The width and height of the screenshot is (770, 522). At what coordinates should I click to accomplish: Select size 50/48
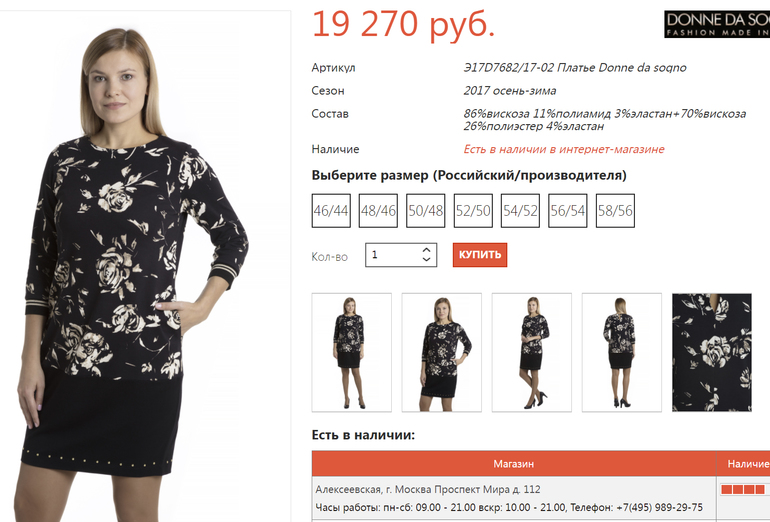coord(426,211)
